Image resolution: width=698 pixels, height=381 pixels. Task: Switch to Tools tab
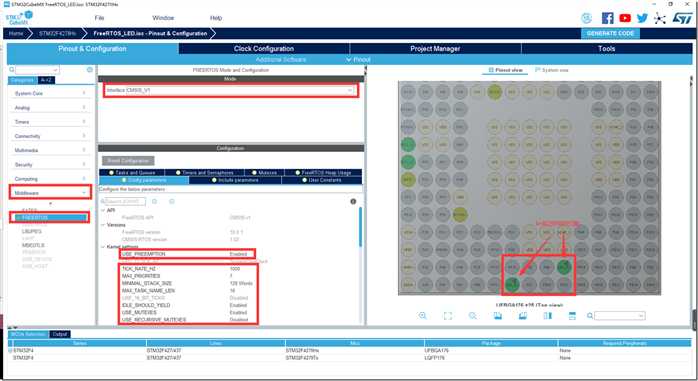click(x=606, y=49)
